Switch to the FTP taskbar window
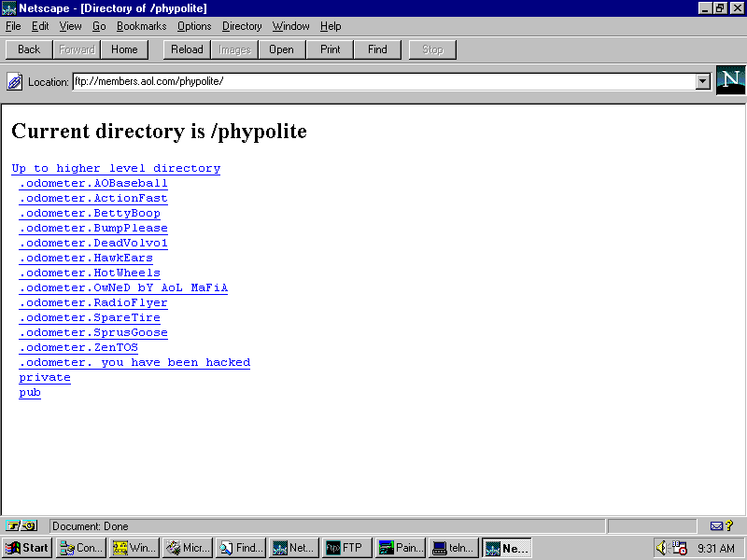This screenshot has width=747, height=560. click(347, 548)
